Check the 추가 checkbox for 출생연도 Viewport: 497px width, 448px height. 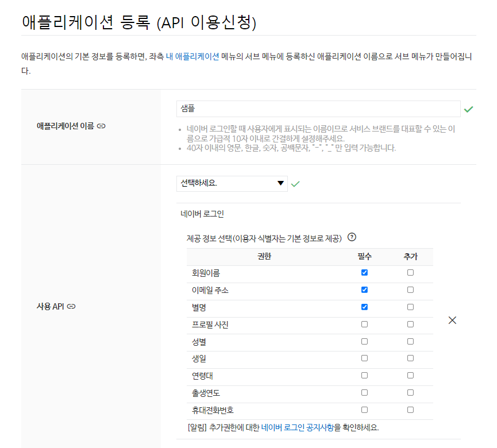click(410, 392)
